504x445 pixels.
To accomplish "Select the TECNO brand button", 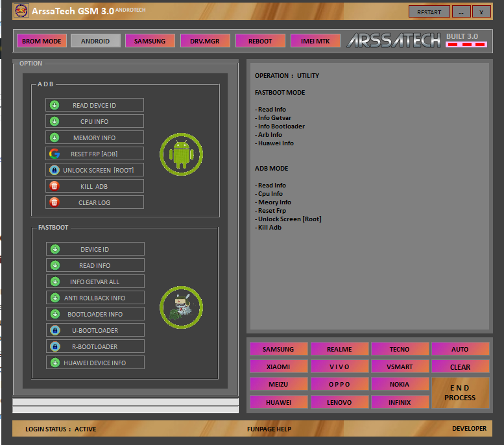I will [400, 349].
